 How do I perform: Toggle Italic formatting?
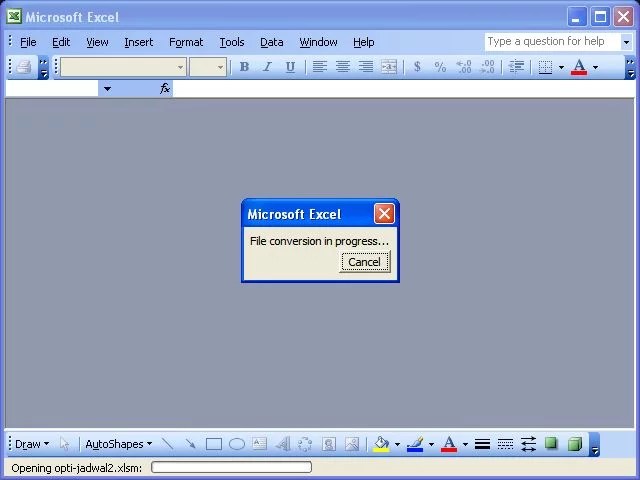(x=267, y=67)
